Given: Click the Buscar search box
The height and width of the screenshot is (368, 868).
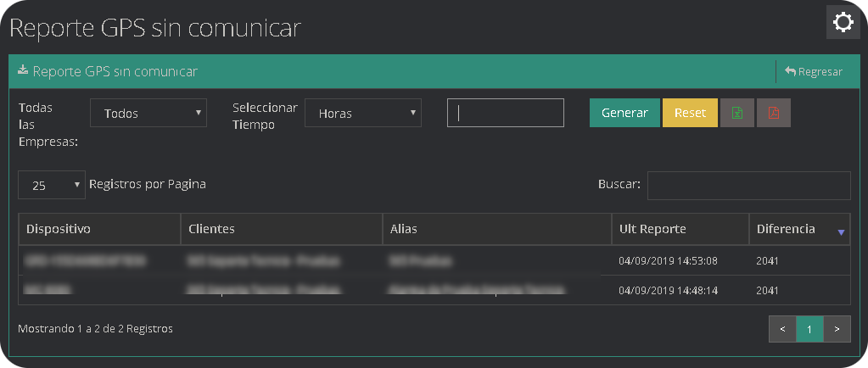Looking at the screenshot, I should click(x=748, y=185).
